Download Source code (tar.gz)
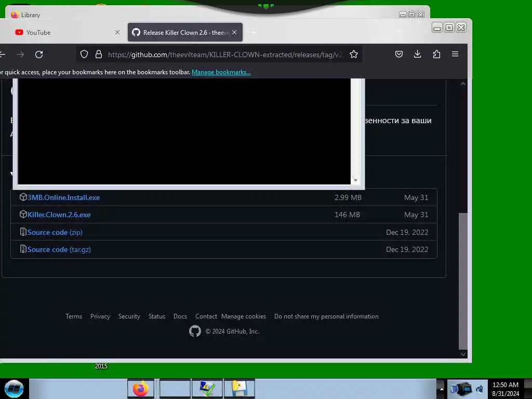Screen dimensions: 532x399 59,249
